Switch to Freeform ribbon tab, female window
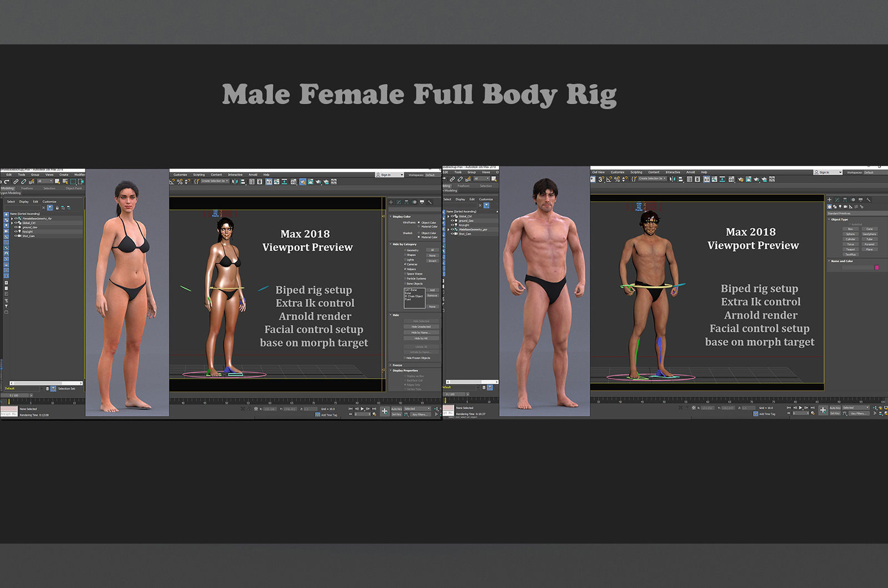 pos(27,189)
